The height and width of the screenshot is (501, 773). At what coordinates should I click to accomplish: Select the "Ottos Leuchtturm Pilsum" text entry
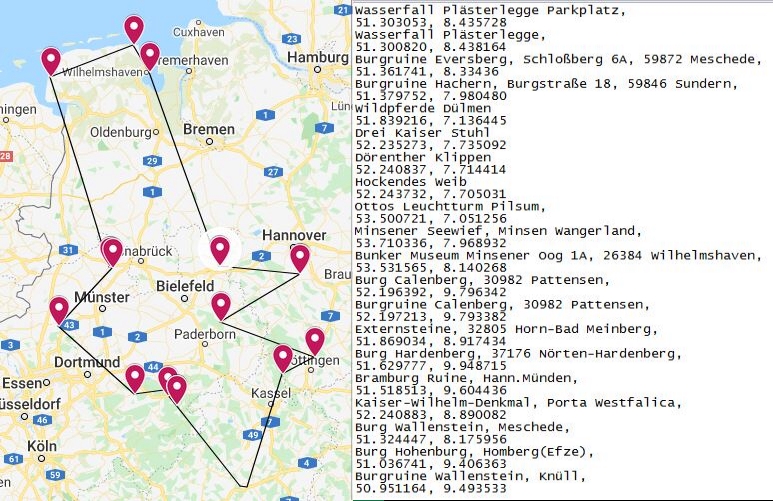point(449,206)
